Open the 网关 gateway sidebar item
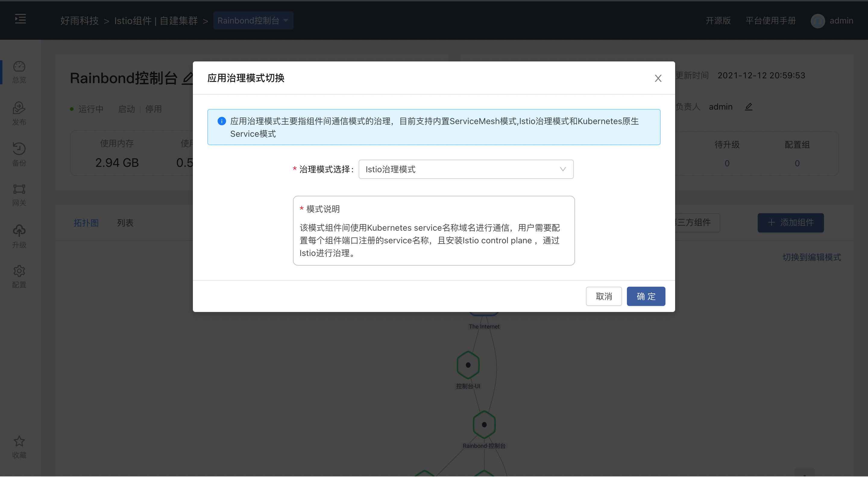The width and height of the screenshot is (868, 477). (x=19, y=195)
